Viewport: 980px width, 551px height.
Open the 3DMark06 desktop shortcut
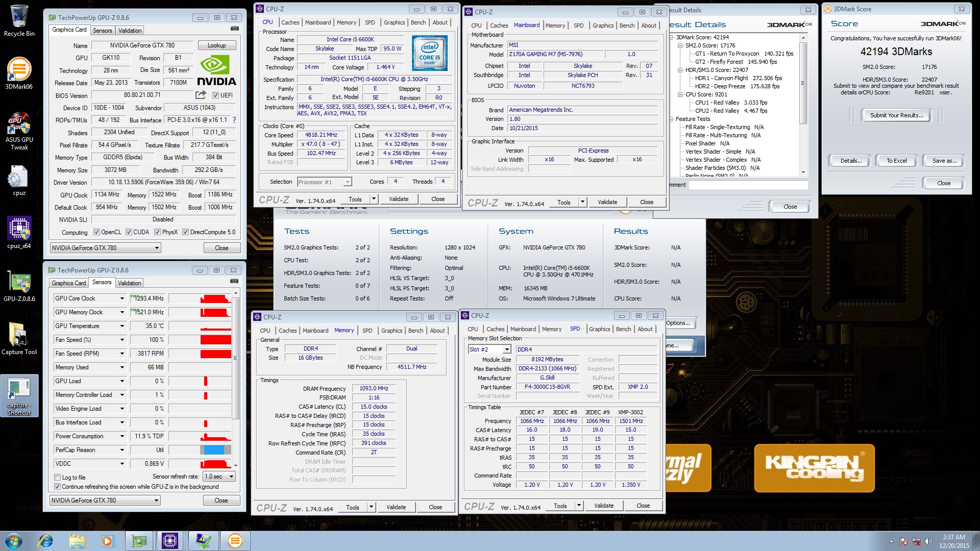click(19, 73)
